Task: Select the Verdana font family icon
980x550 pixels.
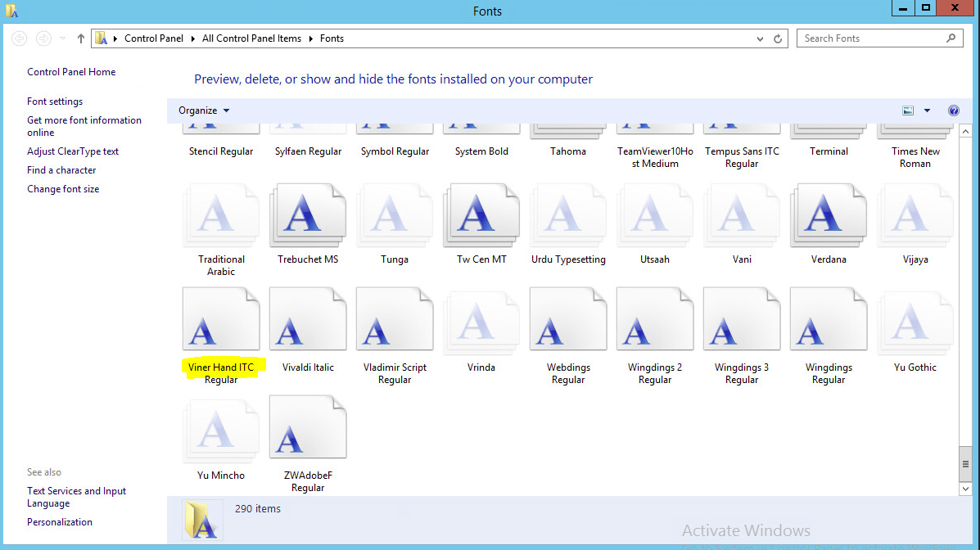Action: (x=828, y=215)
